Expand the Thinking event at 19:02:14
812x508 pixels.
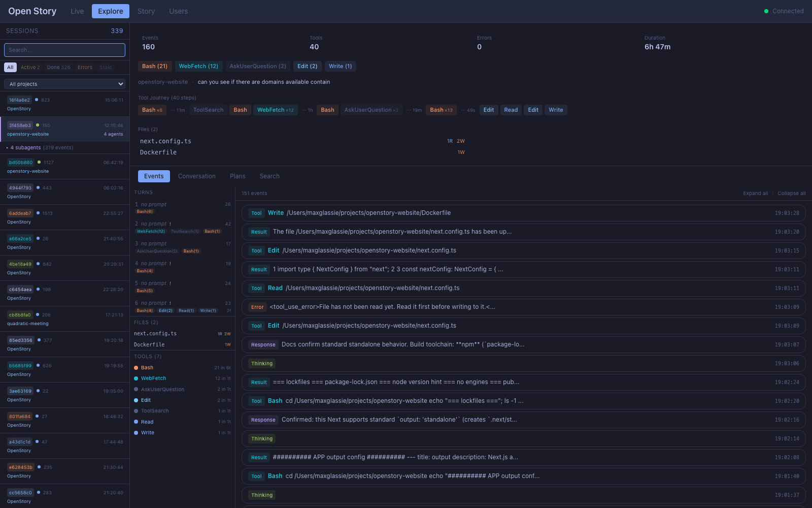pos(523,438)
